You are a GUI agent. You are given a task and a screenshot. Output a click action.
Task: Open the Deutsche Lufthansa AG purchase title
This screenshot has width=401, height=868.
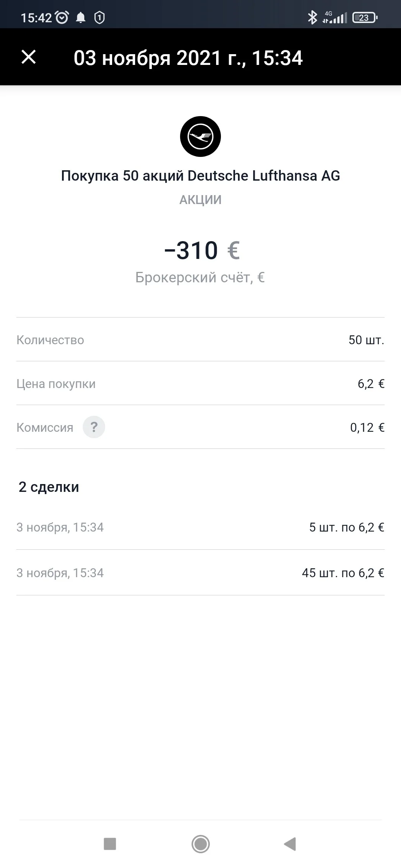click(200, 175)
